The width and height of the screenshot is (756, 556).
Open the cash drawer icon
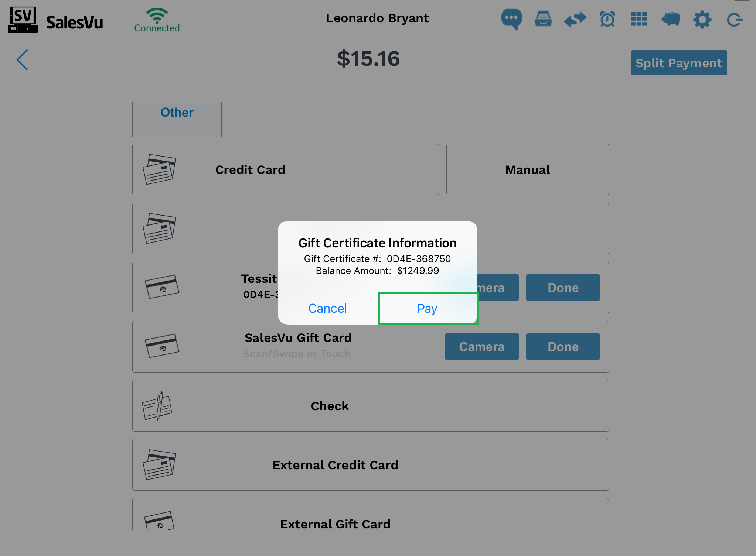tap(543, 19)
